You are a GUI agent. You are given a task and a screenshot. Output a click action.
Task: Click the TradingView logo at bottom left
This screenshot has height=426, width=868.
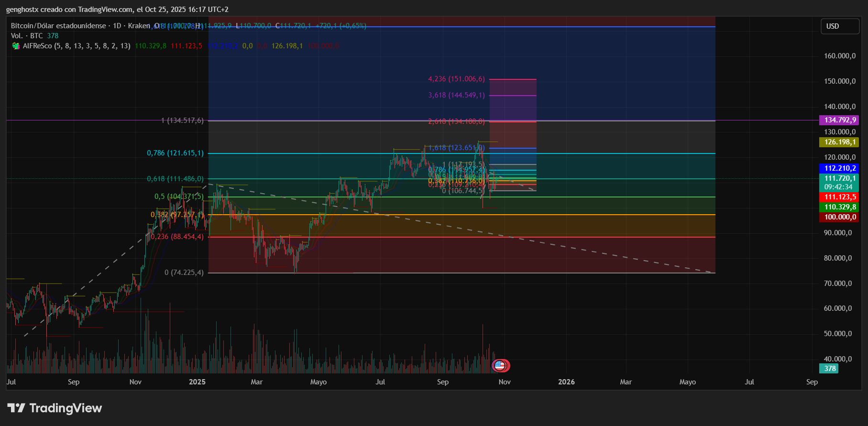pyautogui.click(x=55, y=408)
